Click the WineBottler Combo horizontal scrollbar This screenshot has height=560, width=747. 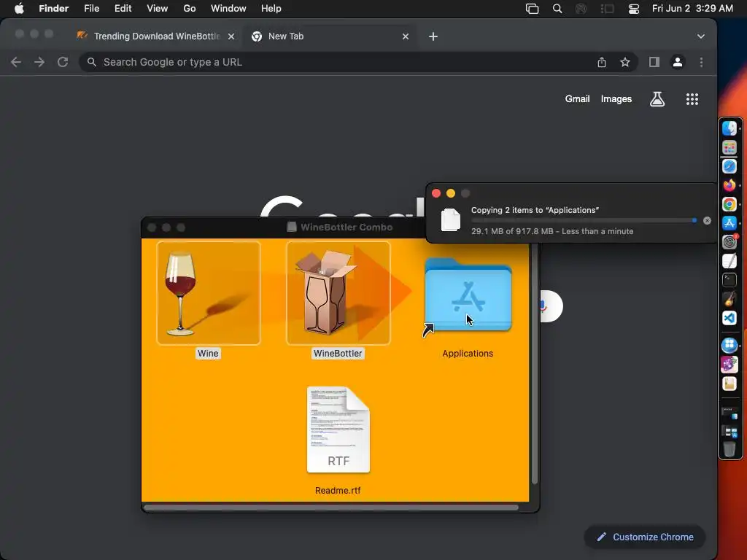coord(331,507)
